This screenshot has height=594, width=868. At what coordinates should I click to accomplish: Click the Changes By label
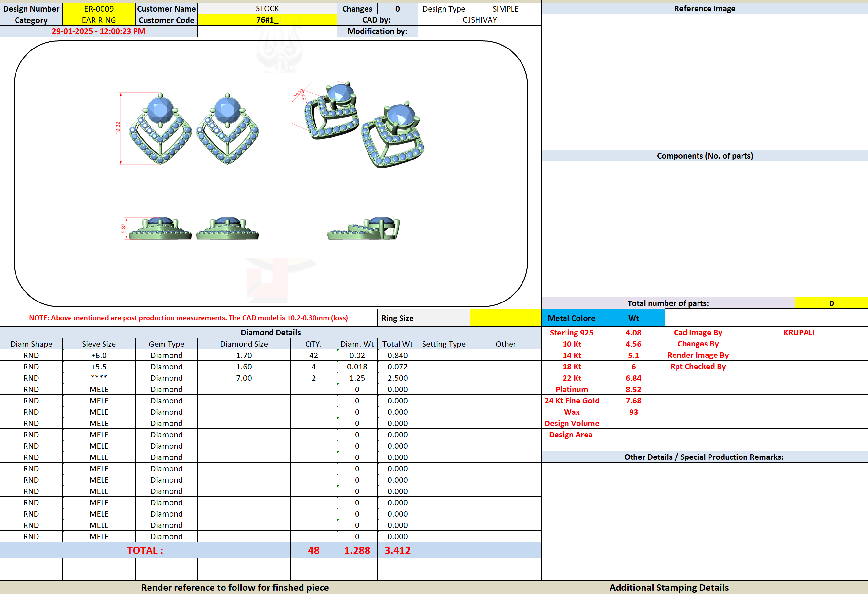698,344
